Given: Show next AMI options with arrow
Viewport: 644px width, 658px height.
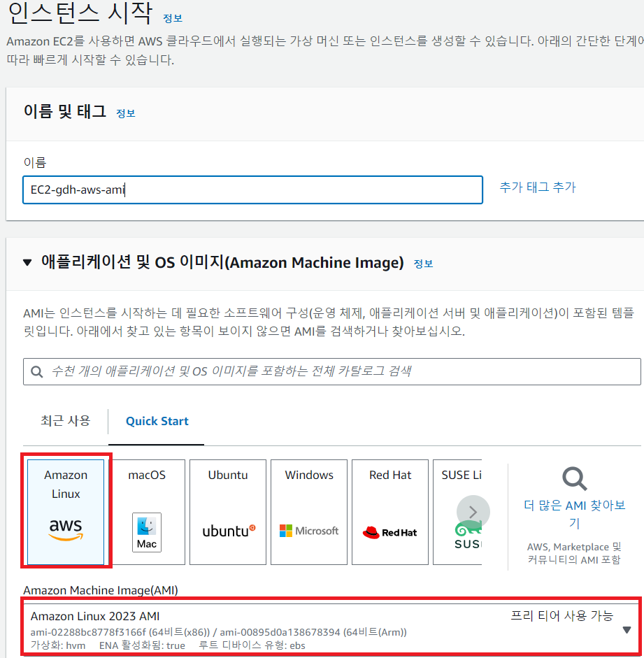Looking at the screenshot, I should (x=473, y=512).
